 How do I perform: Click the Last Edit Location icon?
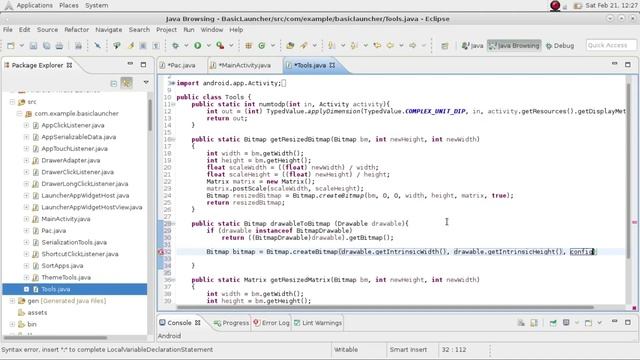tap(377, 46)
